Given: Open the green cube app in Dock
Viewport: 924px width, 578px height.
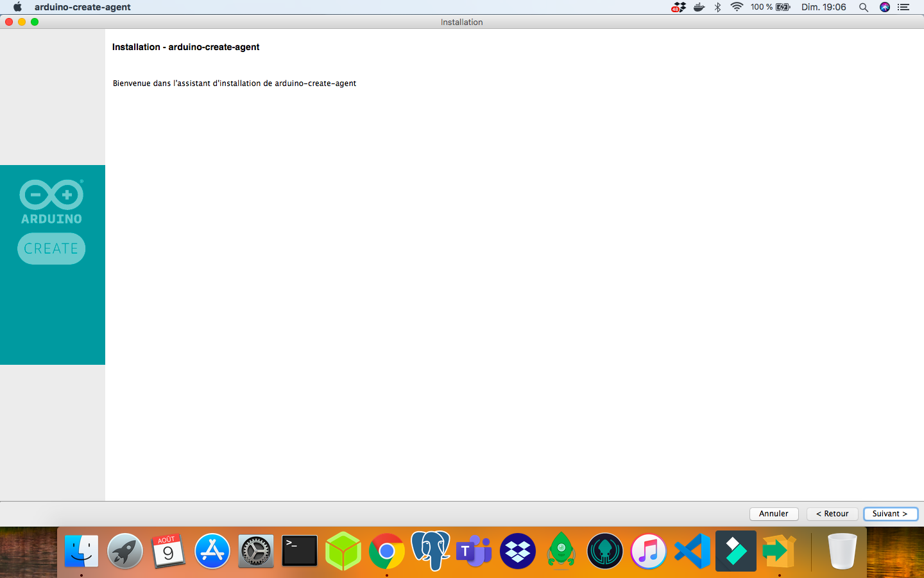Looking at the screenshot, I should tap(343, 551).
